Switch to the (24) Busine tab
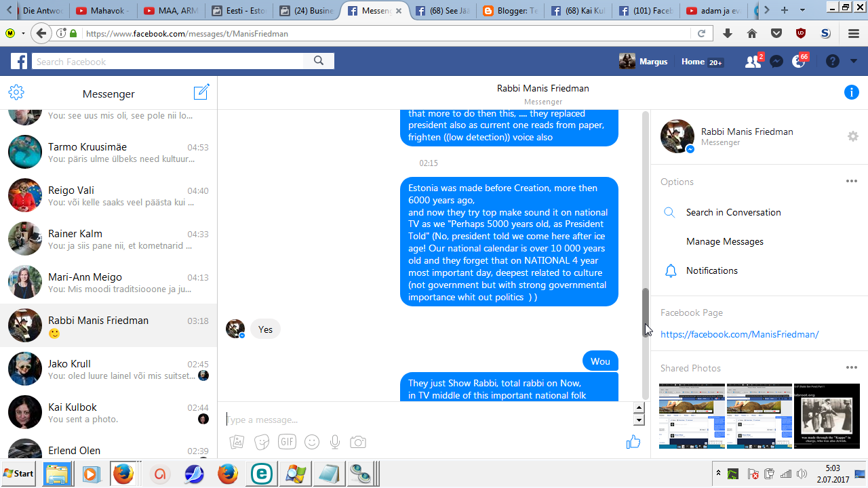 coord(307,10)
